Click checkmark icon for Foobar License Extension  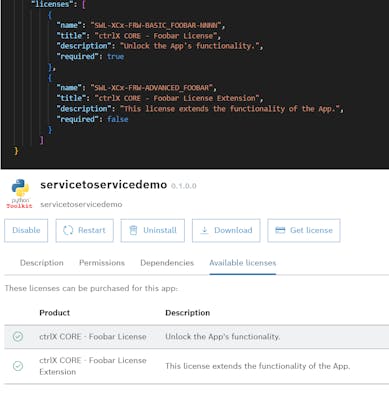pos(18,366)
